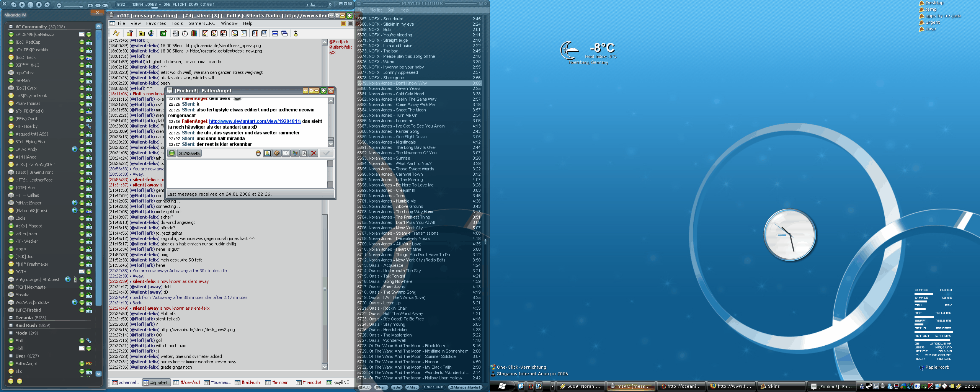
Task: Expand the Ozeania contact group
Action: [x=11, y=318]
